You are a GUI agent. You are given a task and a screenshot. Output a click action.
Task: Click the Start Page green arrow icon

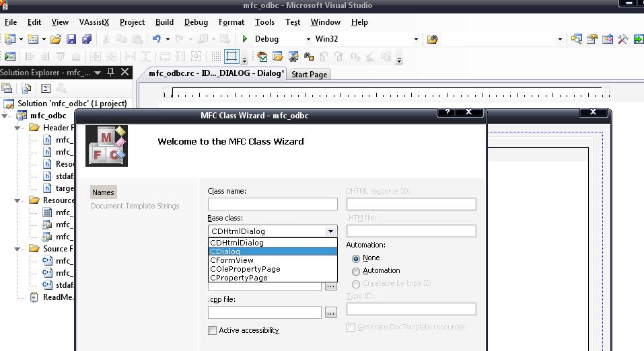[x=638, y=39]
